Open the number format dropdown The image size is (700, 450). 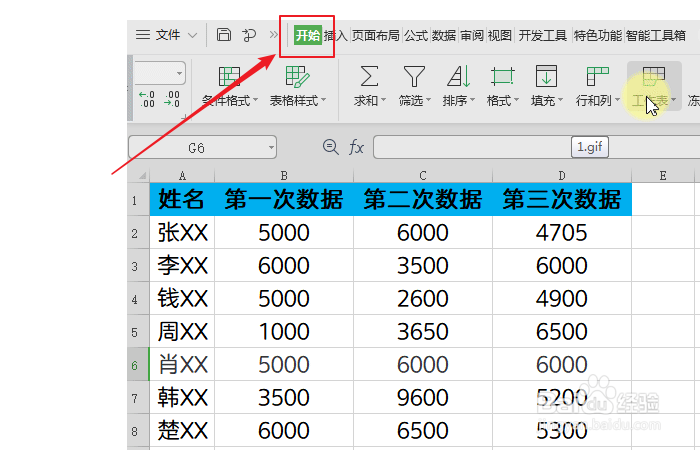(179, 73)
